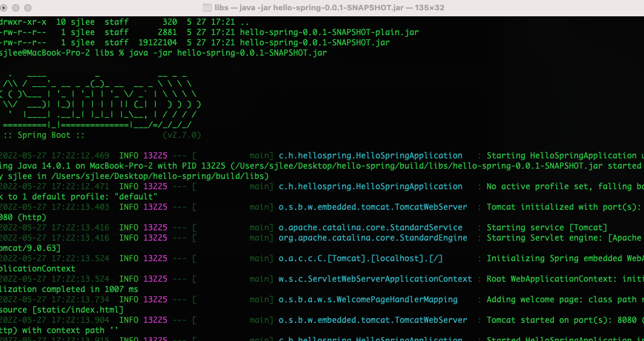Click the command "java -jar" on the prompt line

tap(151, 53)
